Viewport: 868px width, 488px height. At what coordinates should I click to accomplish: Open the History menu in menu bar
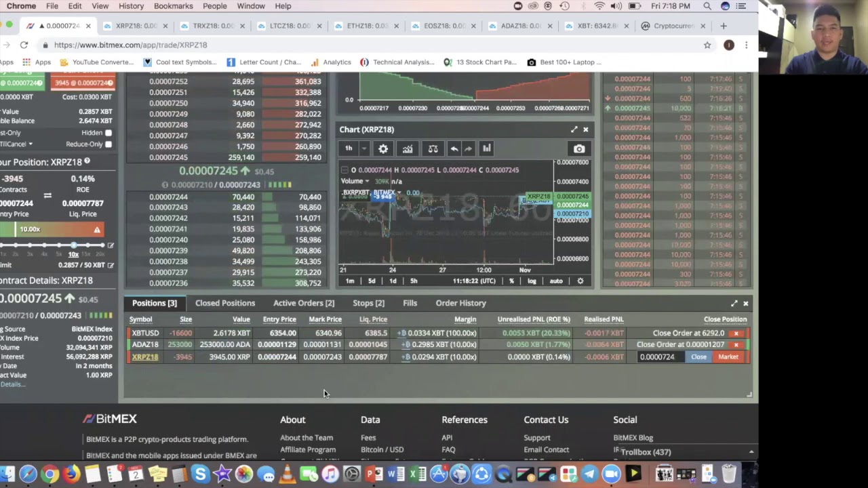(131, 6)
